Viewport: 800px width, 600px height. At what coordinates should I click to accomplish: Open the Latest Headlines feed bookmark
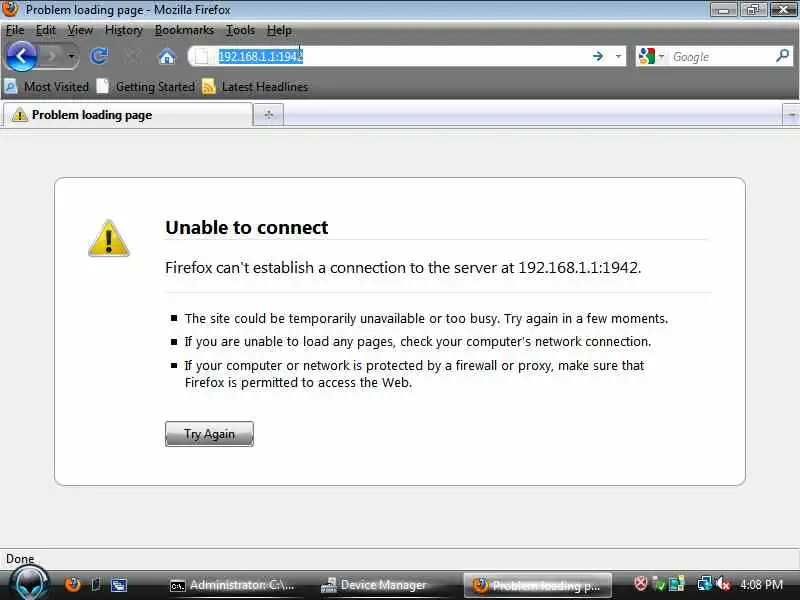[255, 87]
